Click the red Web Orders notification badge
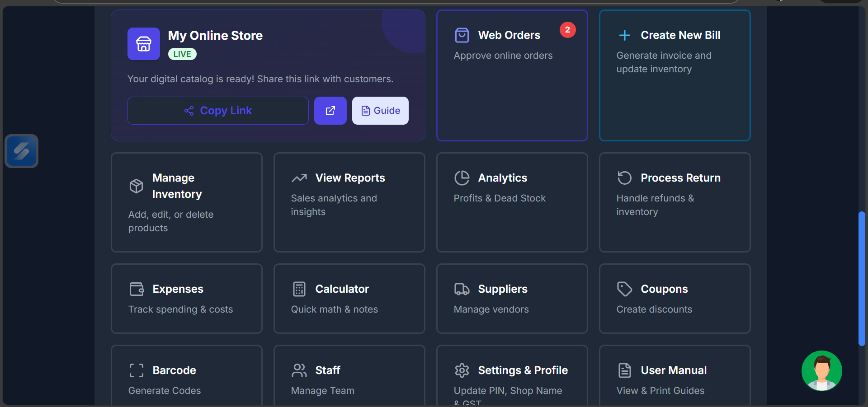Screen dimensions: 868x407 (x=567, y=30)
